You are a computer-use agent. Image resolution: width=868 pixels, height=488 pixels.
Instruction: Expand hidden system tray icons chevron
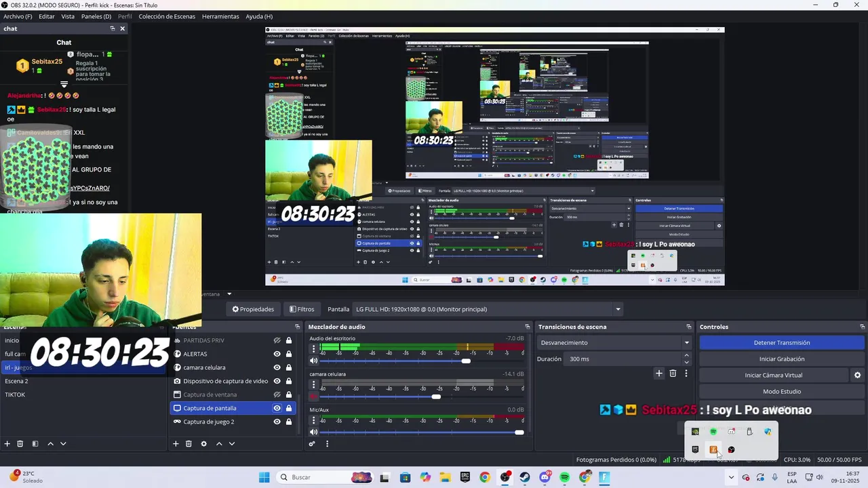[731, 477]
